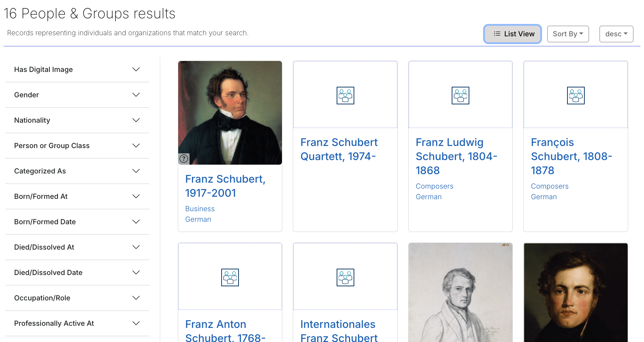Screen dimensions: 644x342
Task: Click the German link under François Schubert
Action: click(544, 197)
